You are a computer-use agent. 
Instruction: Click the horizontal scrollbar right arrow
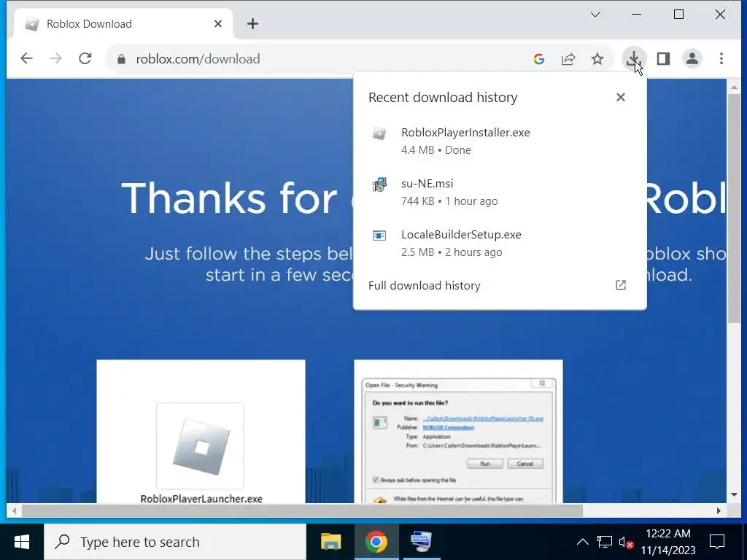(x=719, y=511)
